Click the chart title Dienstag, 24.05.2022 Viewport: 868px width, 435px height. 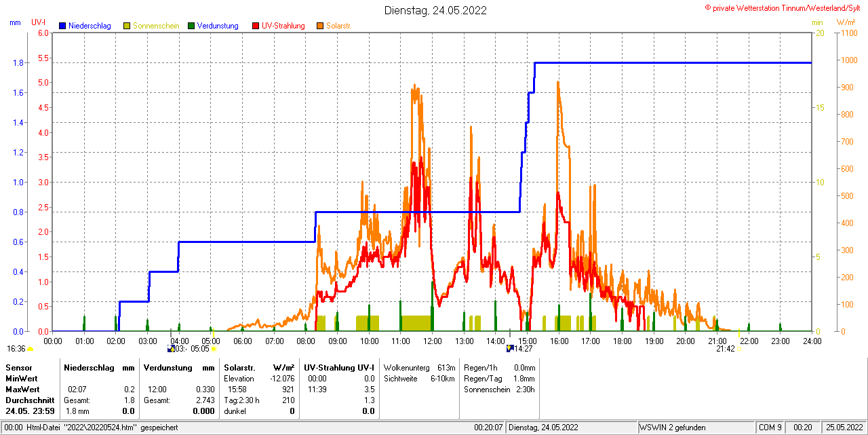(x=435, y=10)
